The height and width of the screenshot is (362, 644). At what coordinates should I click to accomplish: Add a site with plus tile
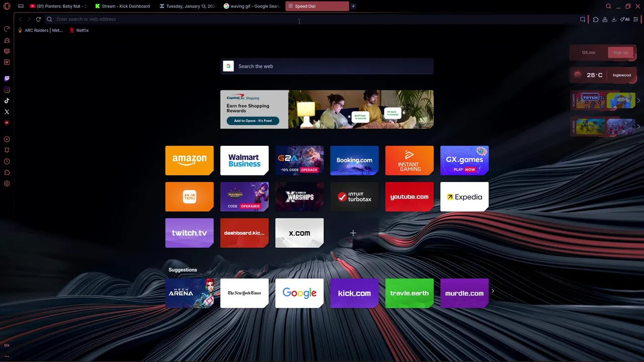[353, 233]
